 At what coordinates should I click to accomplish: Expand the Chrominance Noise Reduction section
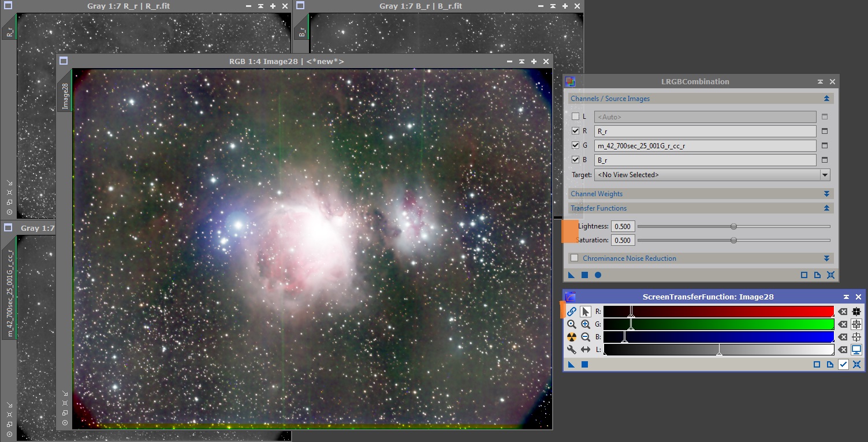tap(826, 259)
